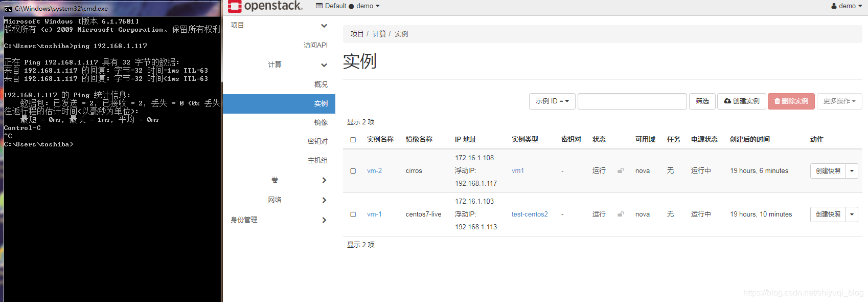Click the 计算 breadcrumb
The width and height of the screenshot is (868, 302).
[379, 34]
